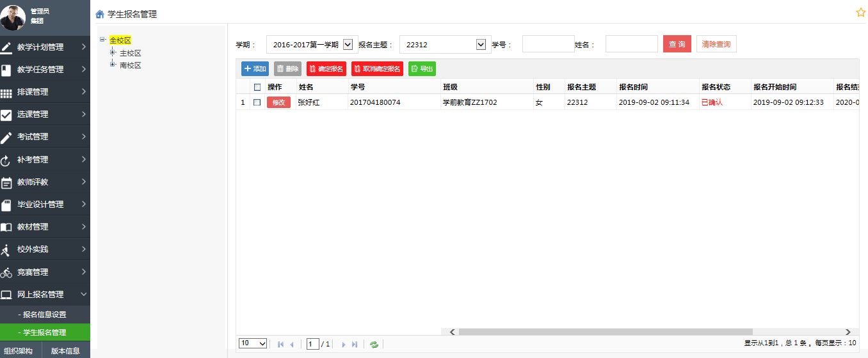This screenshot has height=358, width=868.
Task: Open the 教学任务管理 menu
Action: 45,70
